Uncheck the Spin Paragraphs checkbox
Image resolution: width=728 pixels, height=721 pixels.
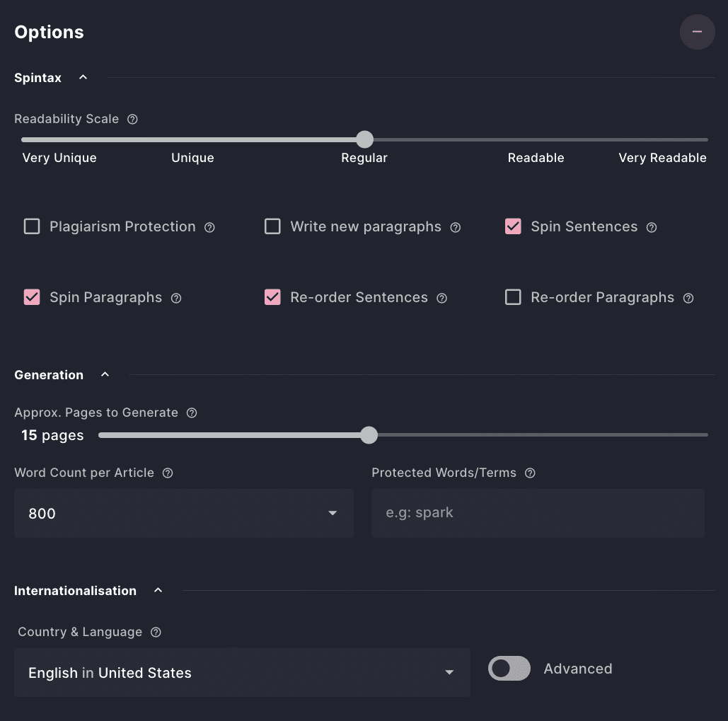pyautogui.click(x=32, y=297)
